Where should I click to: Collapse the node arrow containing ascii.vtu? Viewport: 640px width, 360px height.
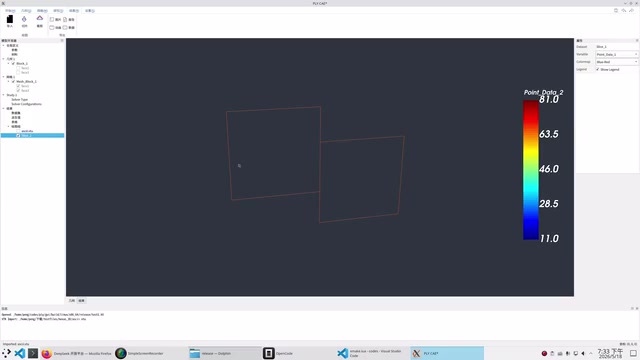9,127
